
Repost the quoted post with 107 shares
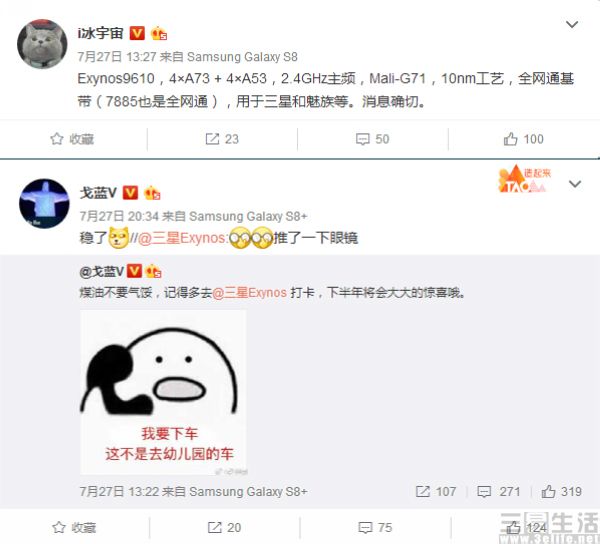[x=436, y=492]
